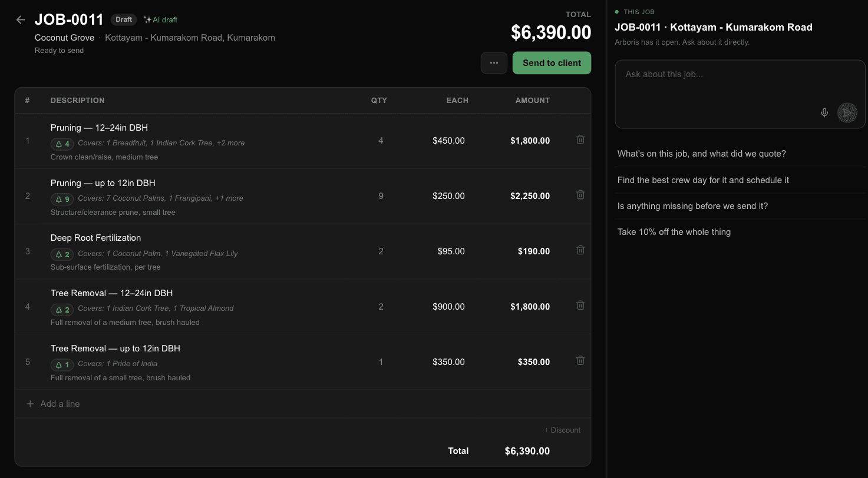Click the $6,390.00 total at table bottom
The width and height of the screenshot is (868, 478).
click(527, 451)
